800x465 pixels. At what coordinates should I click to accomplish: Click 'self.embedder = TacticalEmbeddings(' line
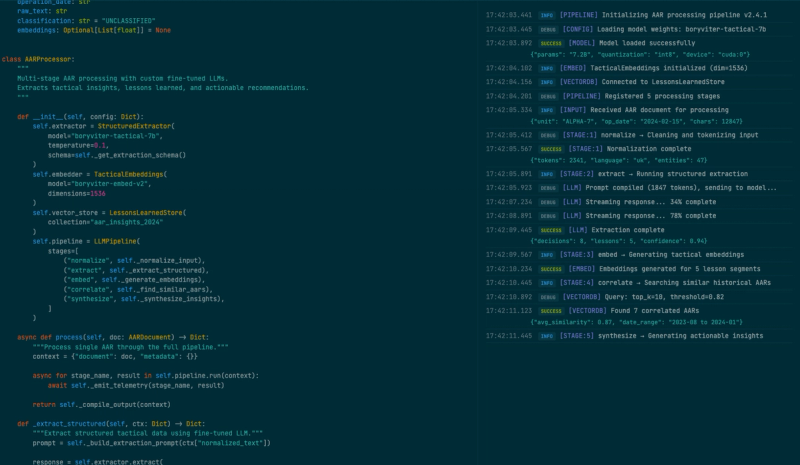click(100, 175)
